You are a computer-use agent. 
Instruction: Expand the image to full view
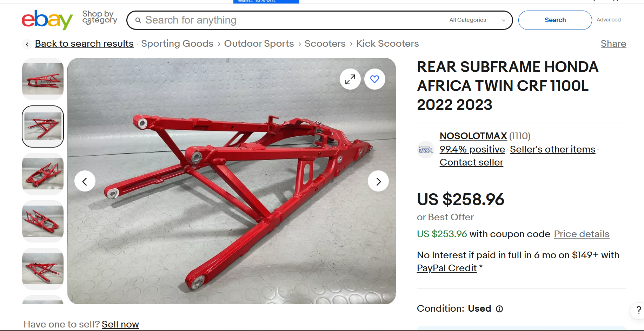(350, 79)
